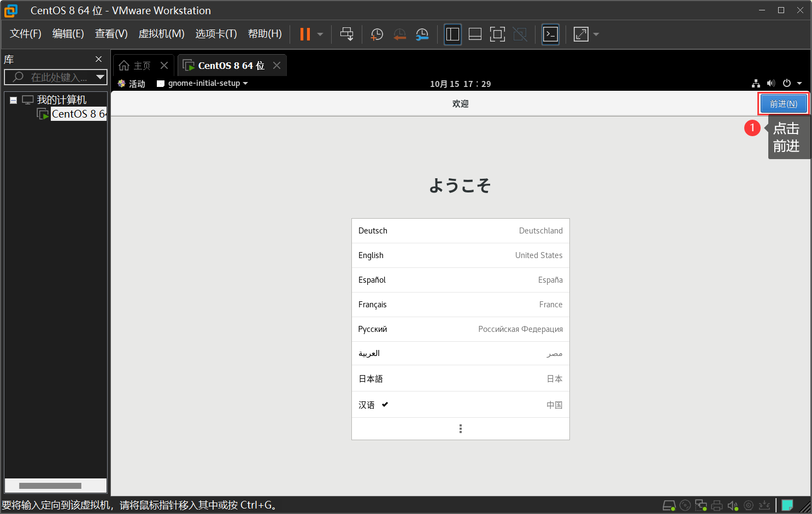Viewport: 812px width, 514px height.
Task: Toggle the library sidebar view icon
Action: [x=452, y=34]
